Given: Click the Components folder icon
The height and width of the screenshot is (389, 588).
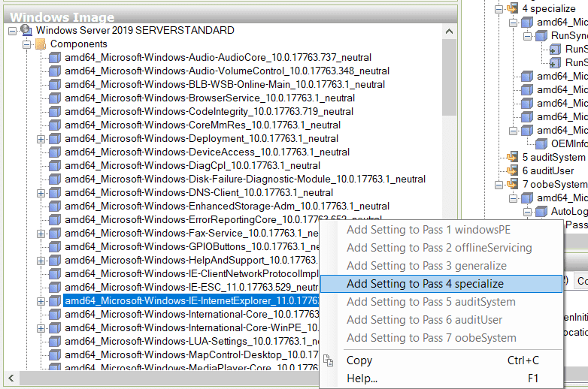Looking at the screenshot, I should [41, 44].
